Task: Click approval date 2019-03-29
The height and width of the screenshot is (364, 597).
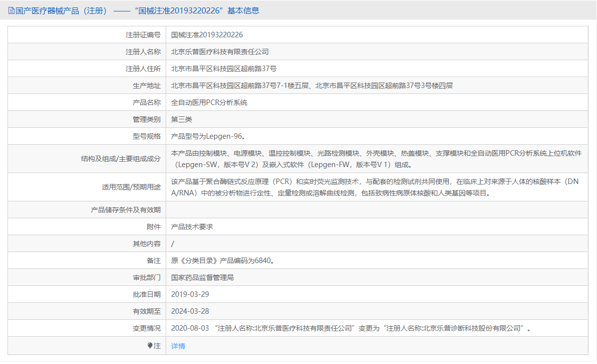Action: point(190,294)
